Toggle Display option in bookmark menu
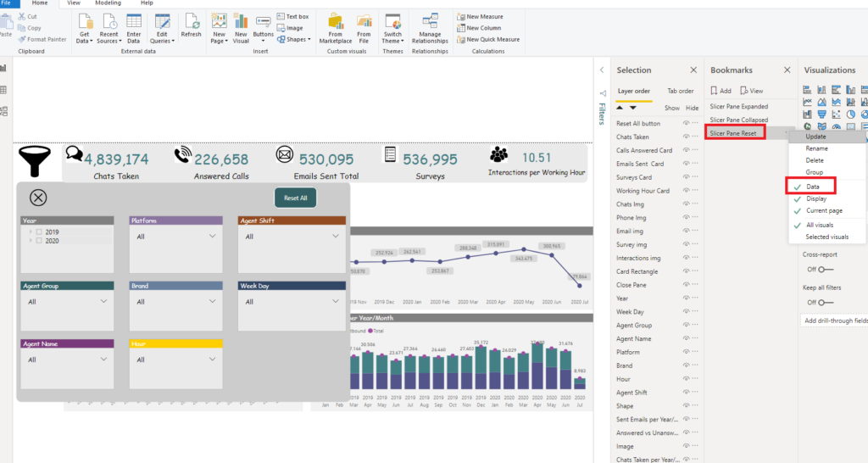This screenshot has height=463, width=868. click(x=827, y=198)
